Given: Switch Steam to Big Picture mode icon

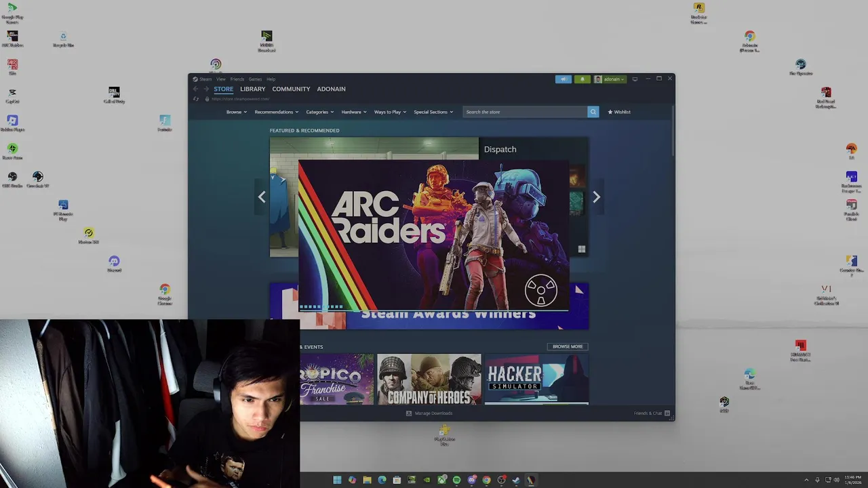Looking at the screenshot, I should tap(635, 79).
